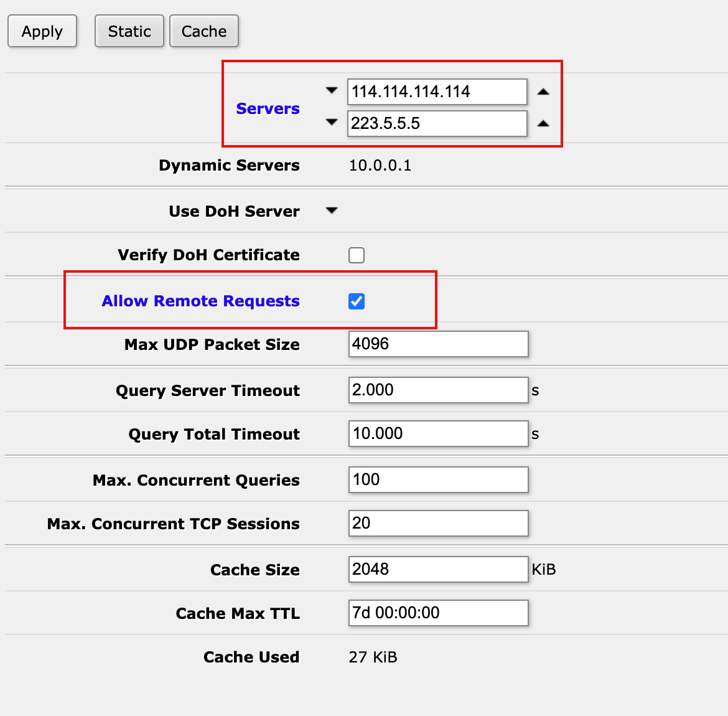The height and width of the screenshot is (716, 728).
Task: Edit the Max. Concurrent Queries value
Action: click(438, 479)
